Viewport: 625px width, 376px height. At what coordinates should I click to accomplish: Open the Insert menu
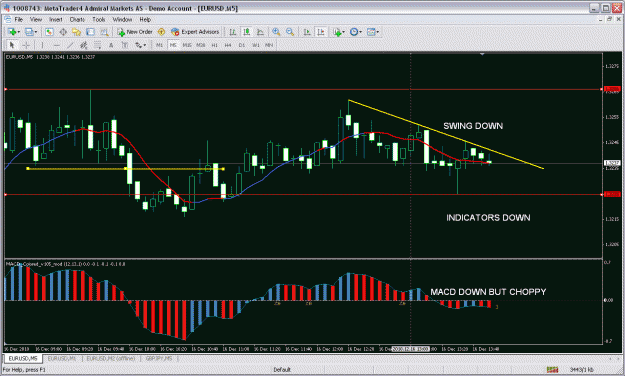(56, 19)
